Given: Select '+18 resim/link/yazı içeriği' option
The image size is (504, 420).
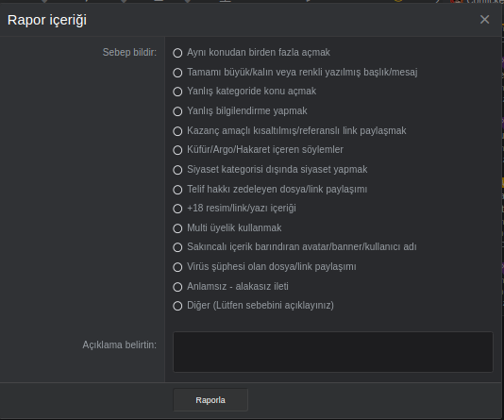Looking at the screenshot, I should (177, 209).
